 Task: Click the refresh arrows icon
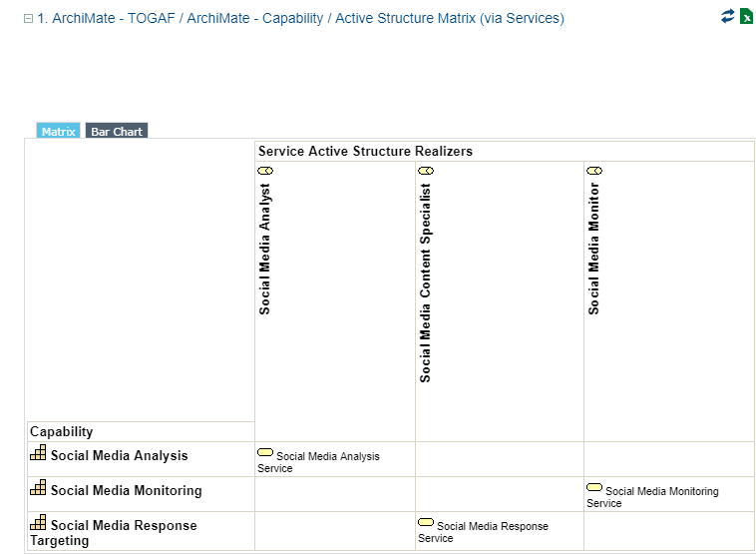[728, 16]
